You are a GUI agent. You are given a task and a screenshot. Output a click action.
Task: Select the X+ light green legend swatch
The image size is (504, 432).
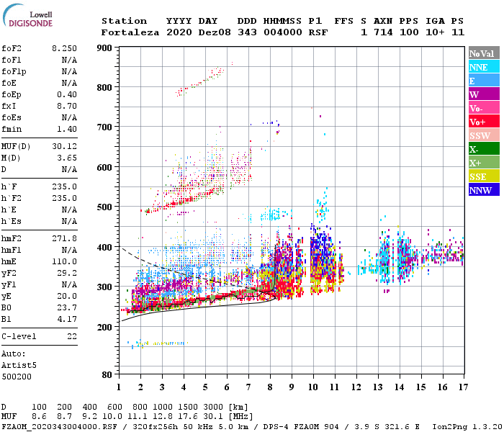coord(484,162)
